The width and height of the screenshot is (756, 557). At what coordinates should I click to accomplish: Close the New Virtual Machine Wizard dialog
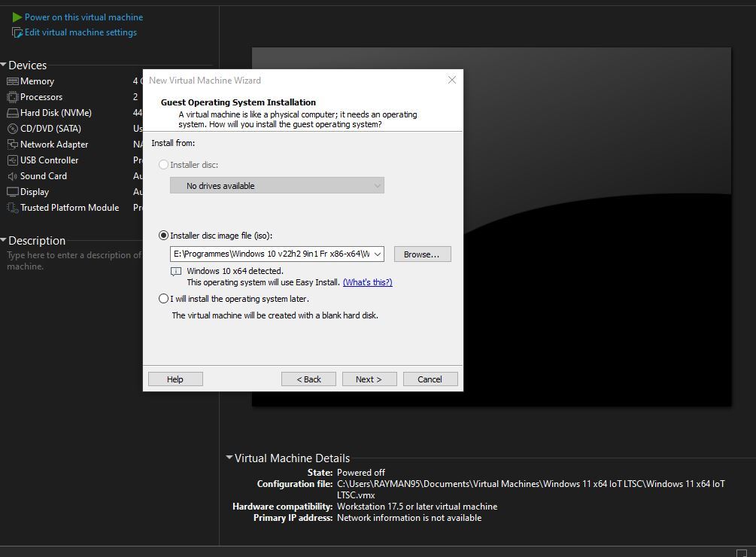(x=452, y=80)
